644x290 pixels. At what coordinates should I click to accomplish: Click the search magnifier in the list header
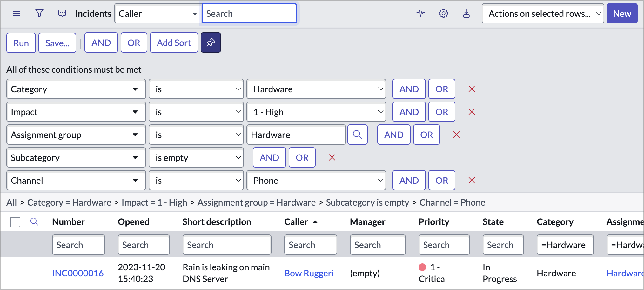[34, 222]
